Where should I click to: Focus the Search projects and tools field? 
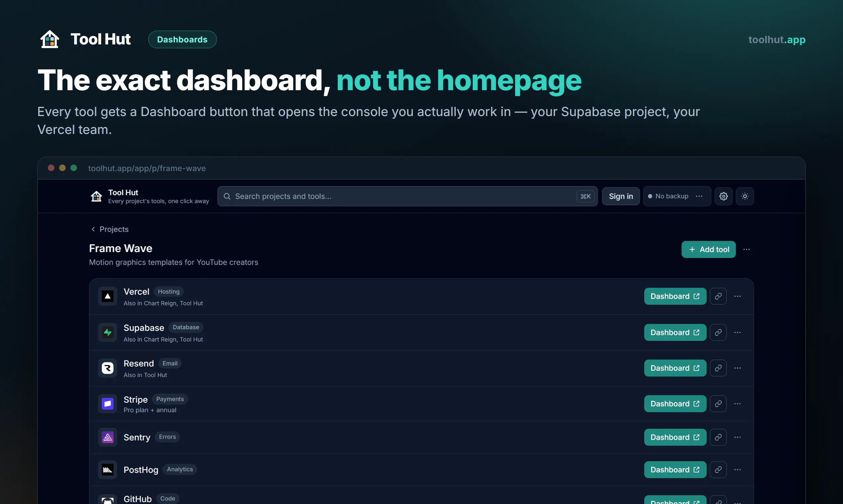point(407,196)
